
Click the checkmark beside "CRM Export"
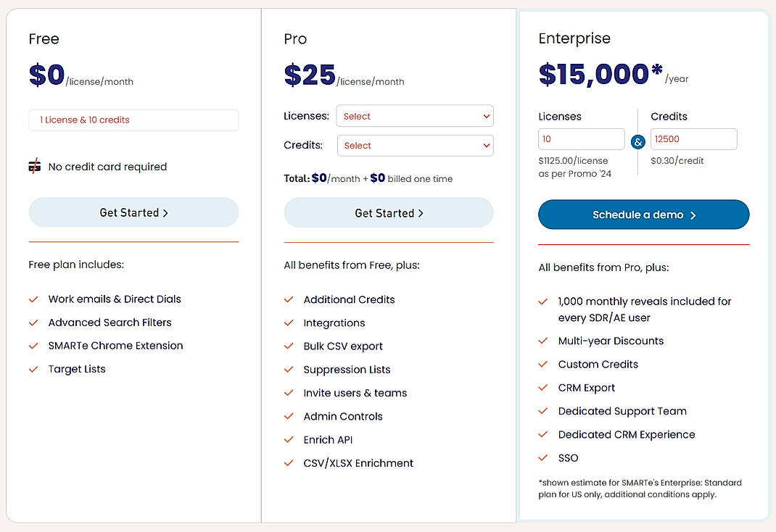pyautogui.click(x=543, y=388)
